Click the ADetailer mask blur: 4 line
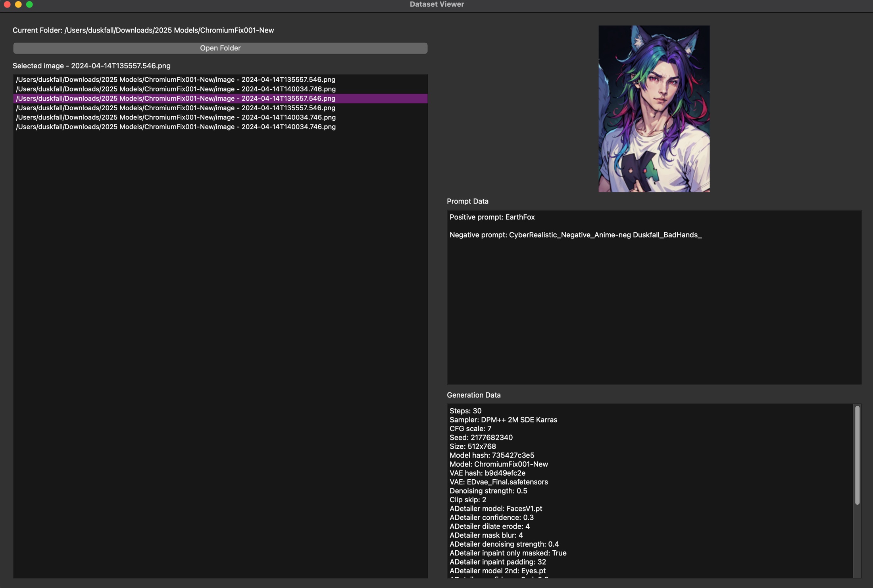873x588 pixels. 486,535
